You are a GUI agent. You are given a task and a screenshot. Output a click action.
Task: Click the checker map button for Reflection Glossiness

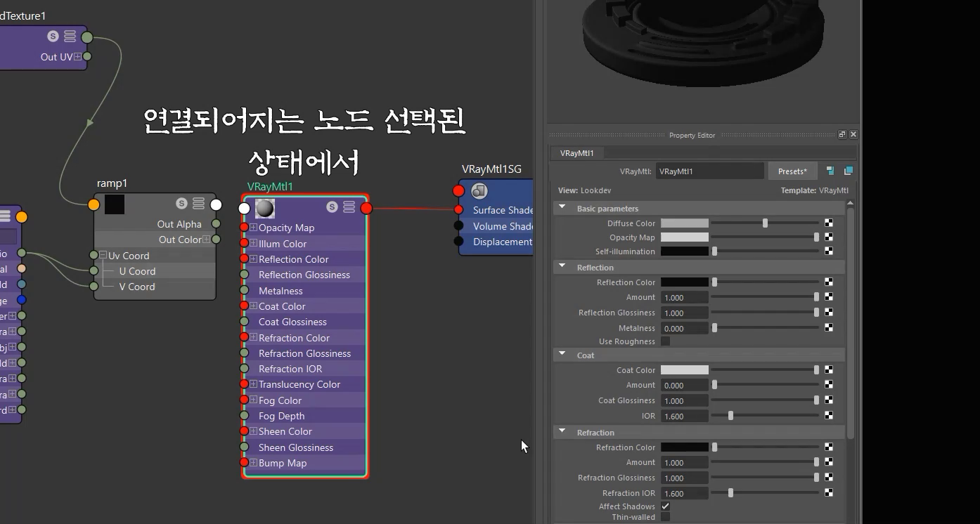tap(829, 313)
